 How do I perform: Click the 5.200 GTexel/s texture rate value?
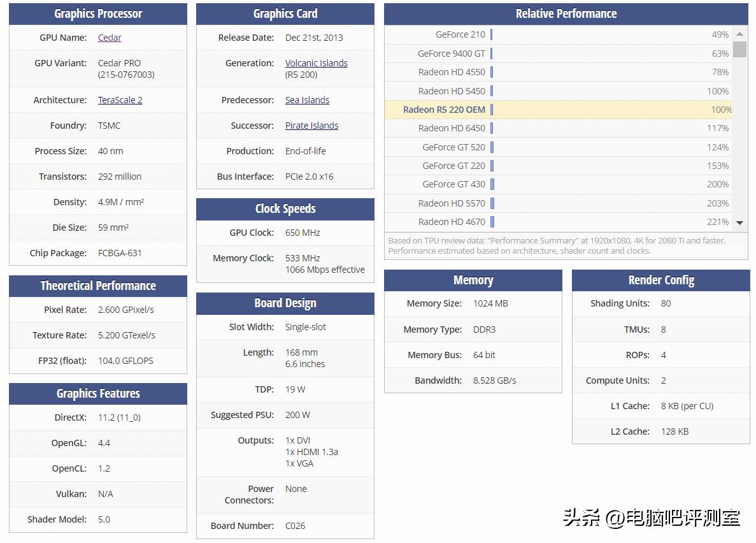click(x=126, y=335)
